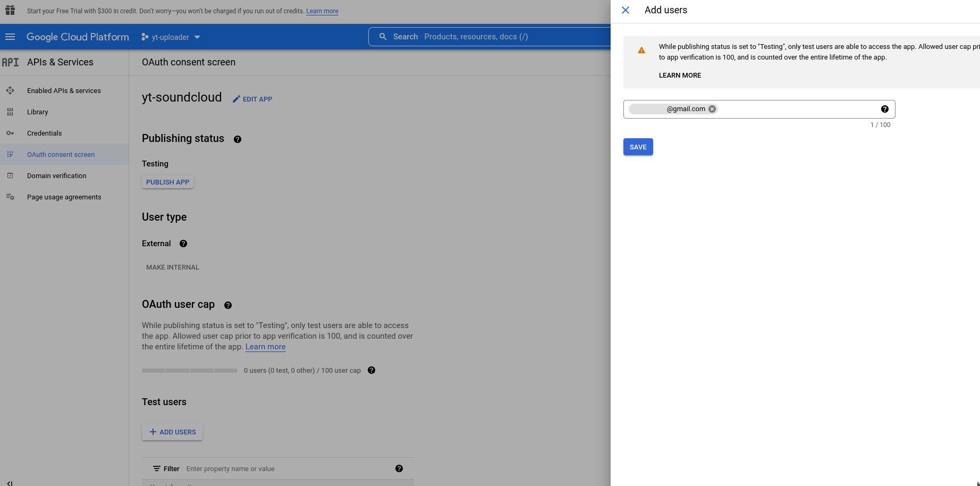
Task: Click the user cap progress bar
Action: coord(190,371)
